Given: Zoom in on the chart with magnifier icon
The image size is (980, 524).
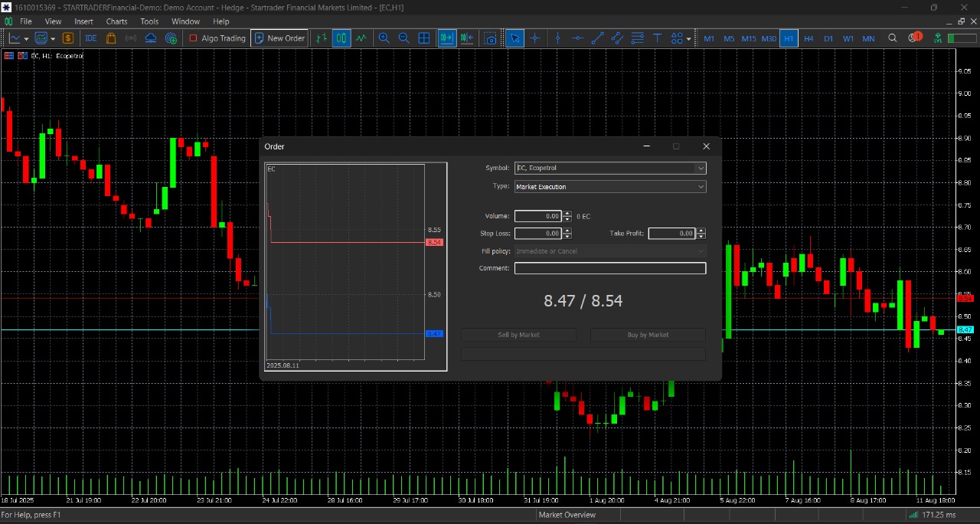Looking at the screenshot, I should (x=384, y=38).
